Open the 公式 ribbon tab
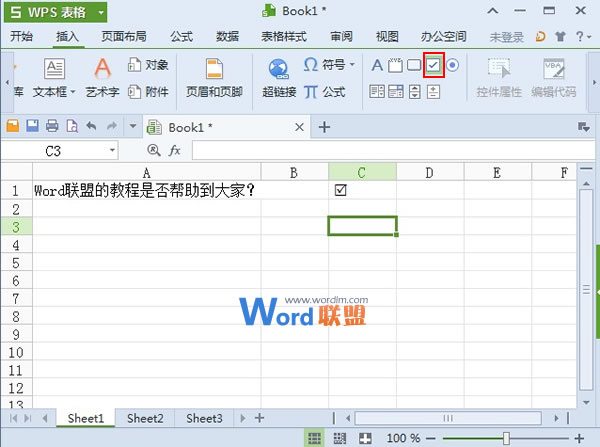Screen dimensions: 600x447 click(x=181, y=37)
